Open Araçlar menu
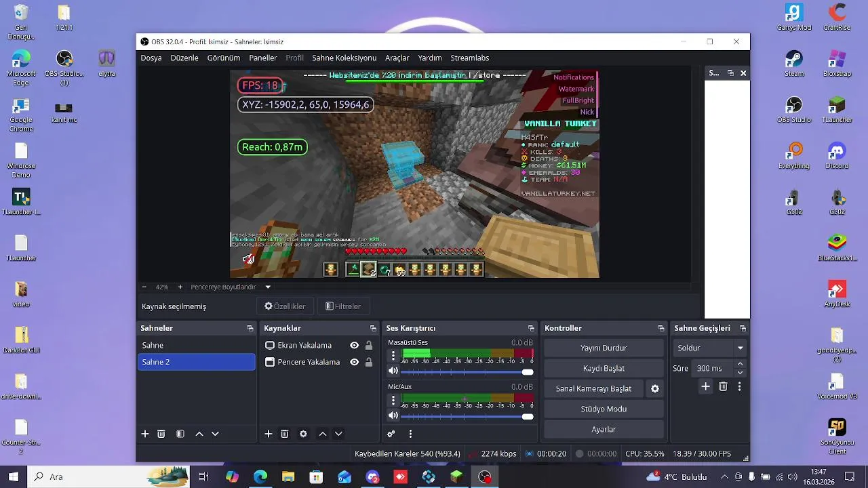Viewport: 868px width, 488px height. tap(397, 58)
